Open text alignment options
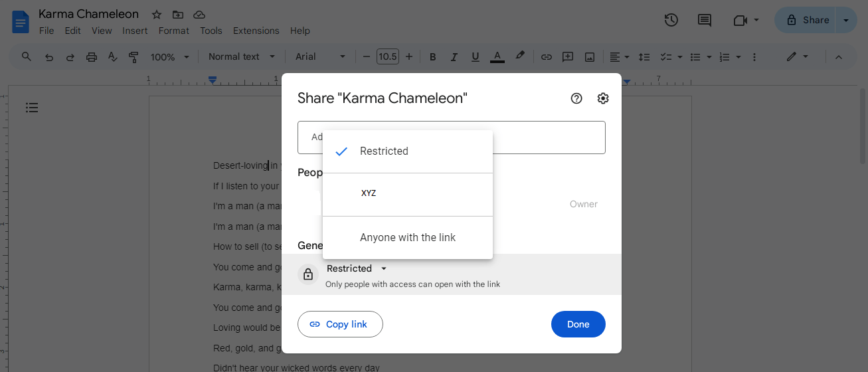 click(619, 57)
